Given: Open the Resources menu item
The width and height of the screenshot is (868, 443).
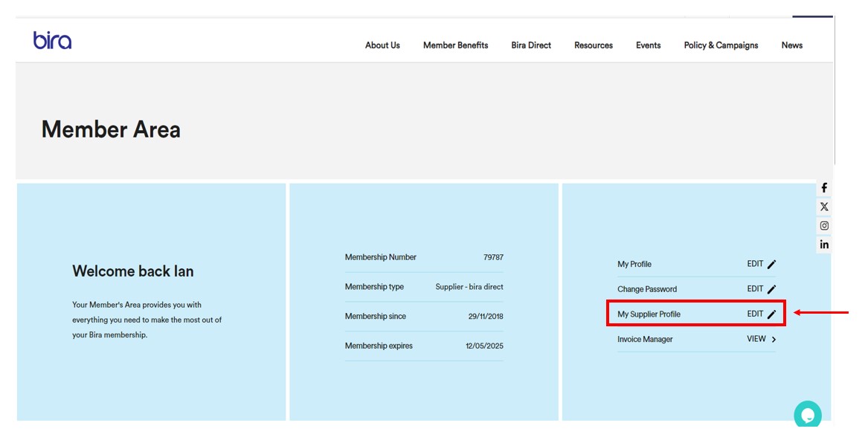Looking at the screenshot, I should point(594,45).
